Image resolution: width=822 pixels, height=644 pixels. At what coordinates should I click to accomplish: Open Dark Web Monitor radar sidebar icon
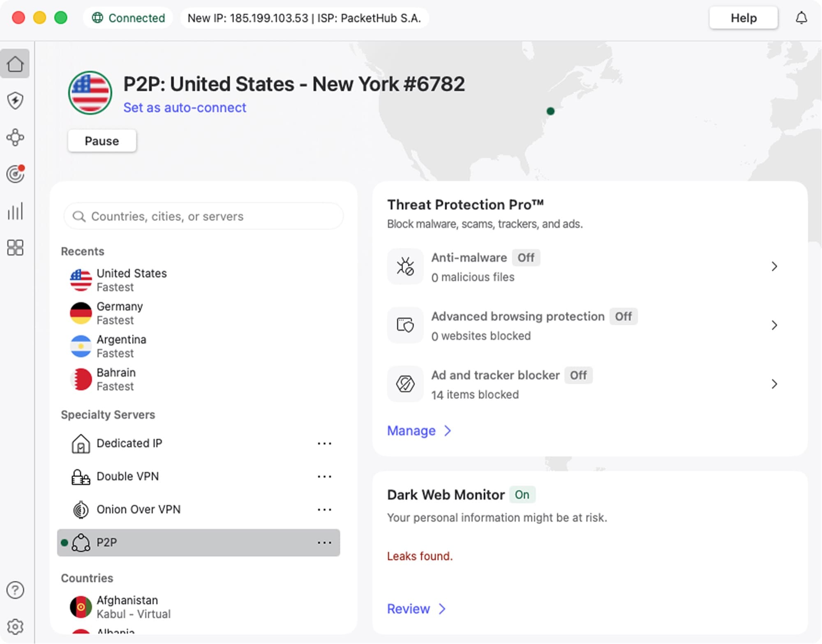pos(15,174)
